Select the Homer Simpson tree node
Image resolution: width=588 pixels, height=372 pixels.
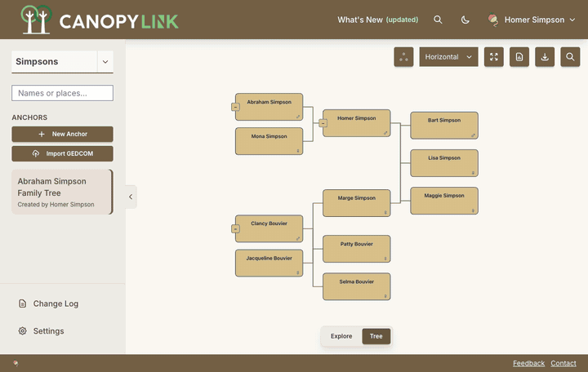click(357, 123)
